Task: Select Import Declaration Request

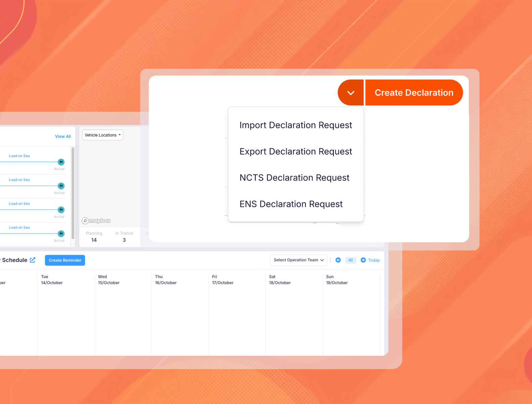Action: (x=296, y=125)
